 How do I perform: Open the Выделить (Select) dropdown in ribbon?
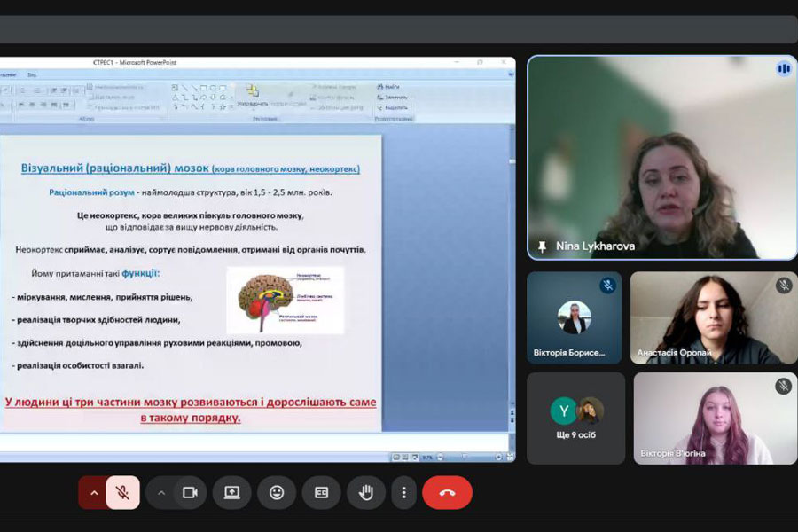(x=393, y=107)
